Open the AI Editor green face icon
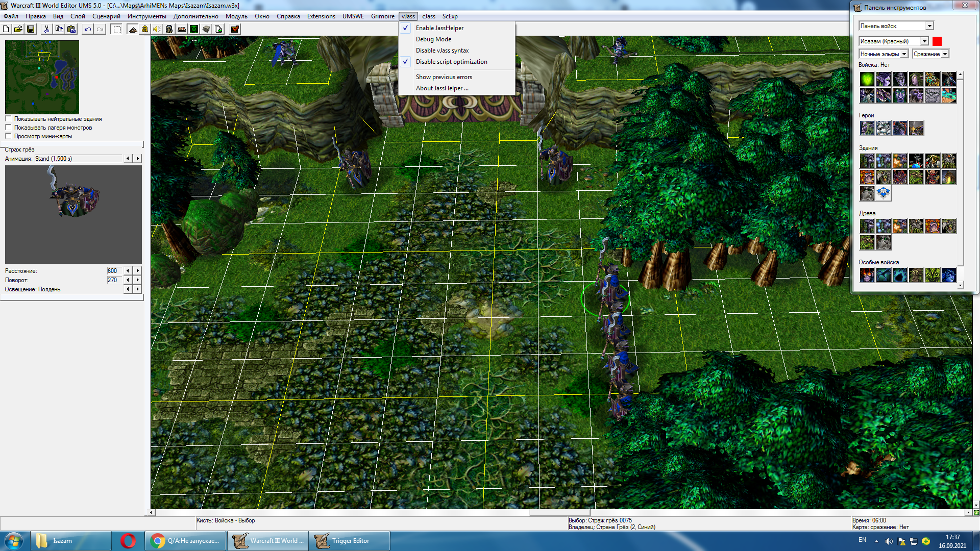This screenshot has width=980, height=551. click(194, 29)
